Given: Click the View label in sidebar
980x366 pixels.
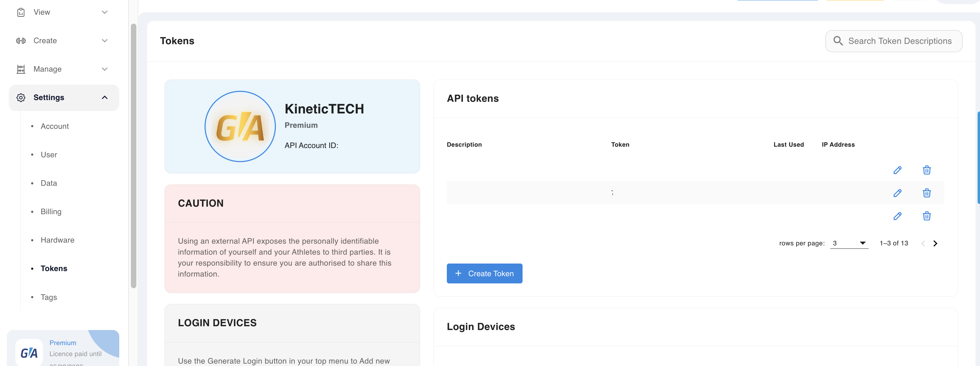Looking at the screenshot, I should point(42,12).
